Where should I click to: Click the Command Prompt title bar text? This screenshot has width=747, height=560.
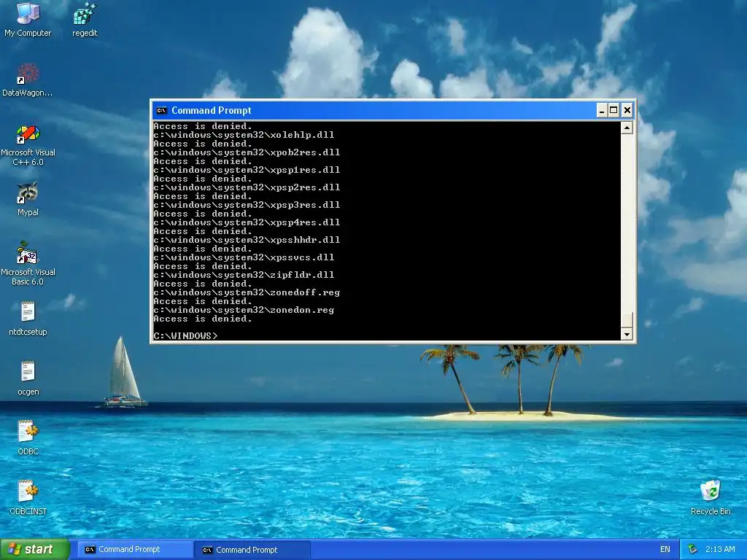(x=211, y=111)
